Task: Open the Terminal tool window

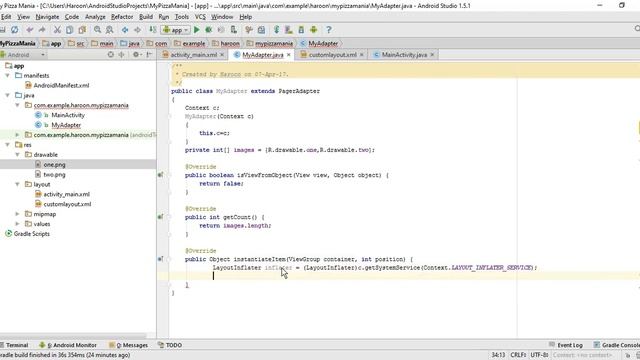Action: [x=14, y=345]
